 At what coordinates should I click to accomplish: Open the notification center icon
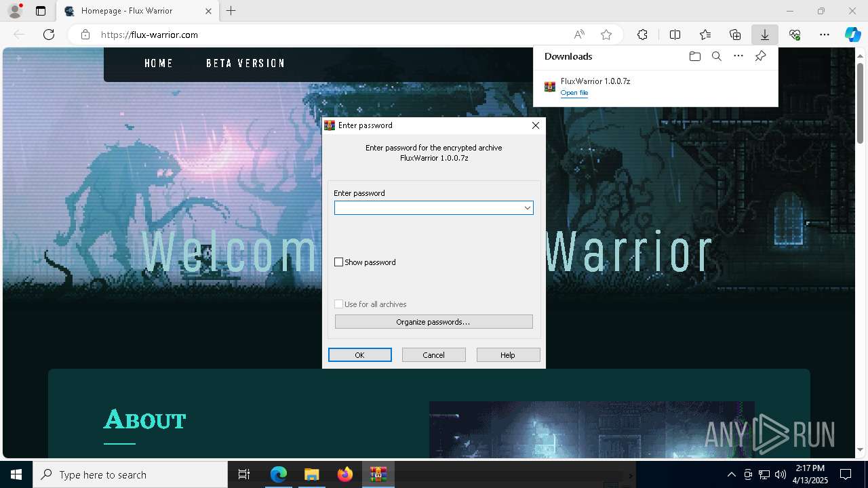(x=846, y=474)
